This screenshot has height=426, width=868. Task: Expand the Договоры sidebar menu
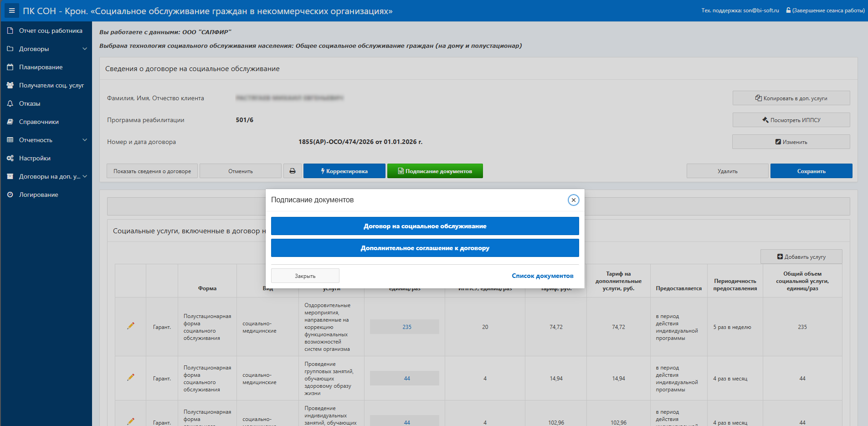46,49
